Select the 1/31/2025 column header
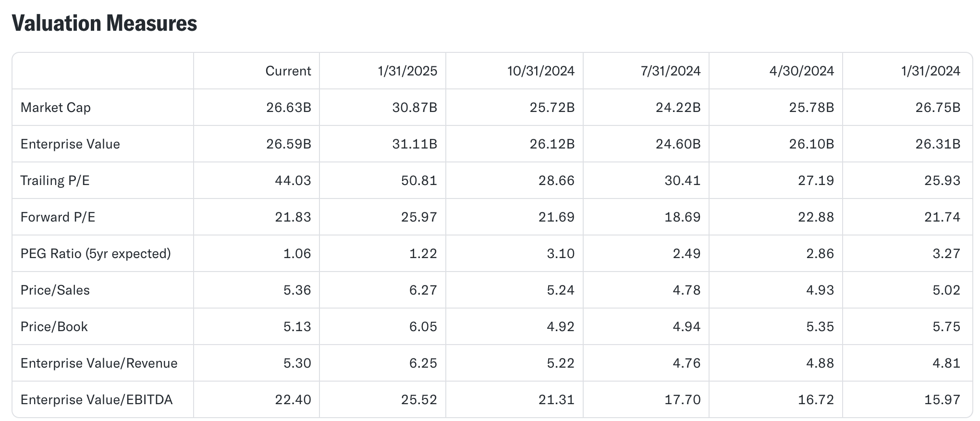This screenshot has width=980, height=421. (407, 71)
